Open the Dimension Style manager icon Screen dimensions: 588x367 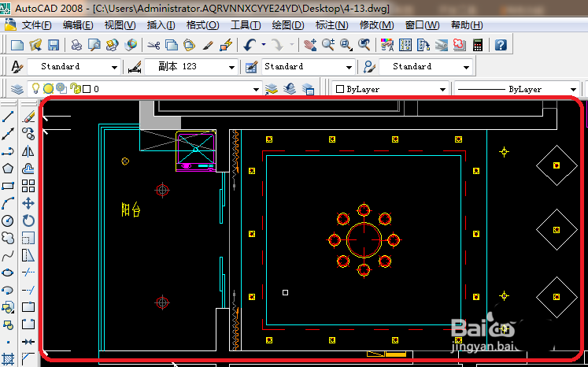click(135, 67)
